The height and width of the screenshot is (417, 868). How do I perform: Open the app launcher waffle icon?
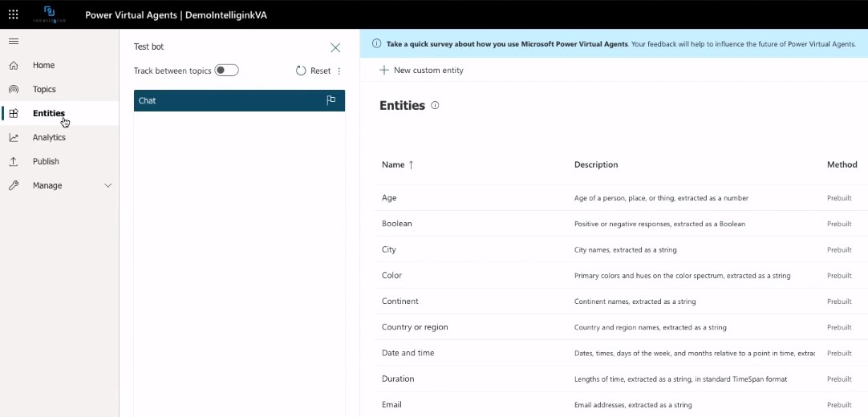point(14,14)
